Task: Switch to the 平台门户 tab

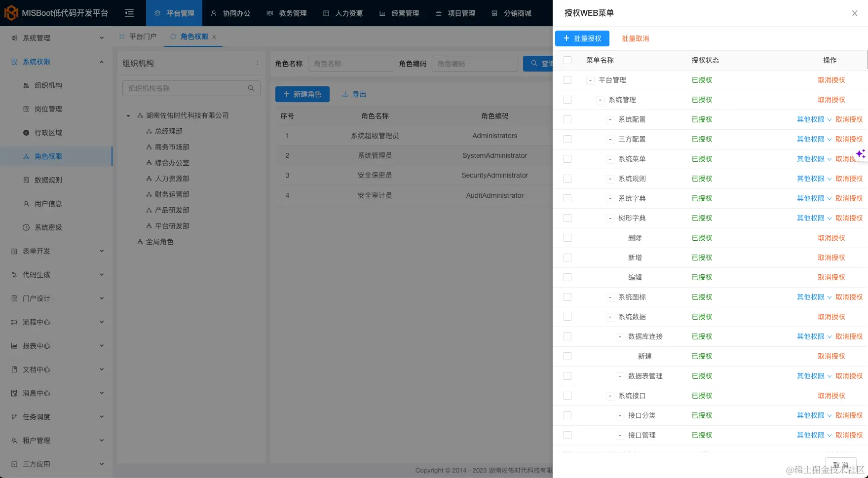Action: [142, 36]
